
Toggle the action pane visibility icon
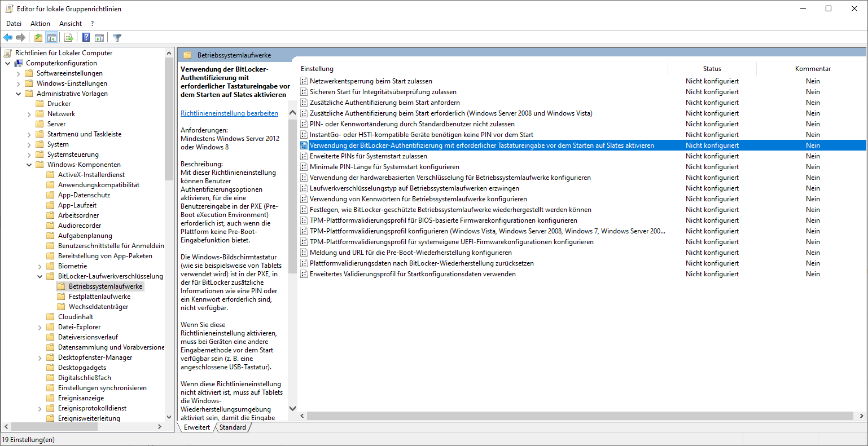(x=100, y=37)
